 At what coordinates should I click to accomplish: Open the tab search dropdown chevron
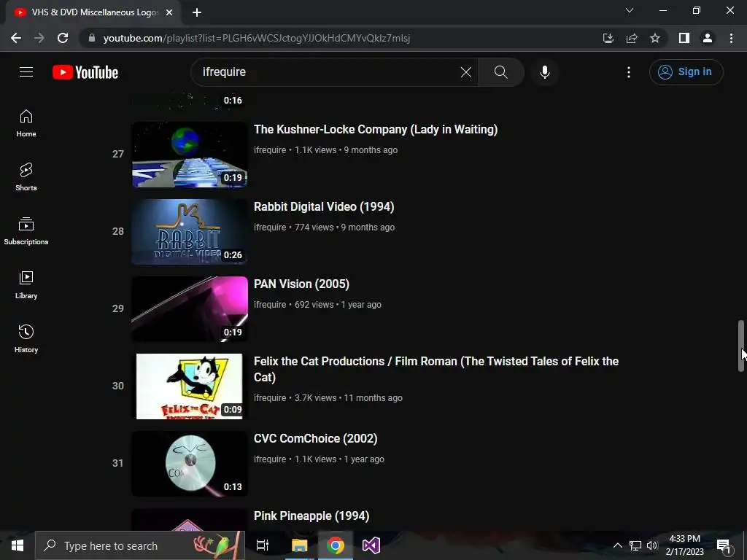tap(630, 10)
